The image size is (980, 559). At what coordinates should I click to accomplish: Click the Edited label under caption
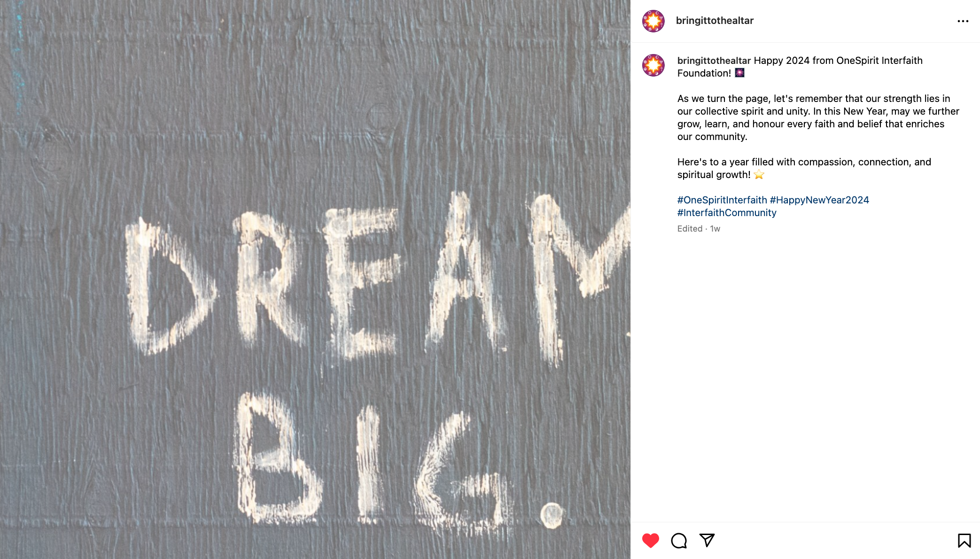[690, 229]
